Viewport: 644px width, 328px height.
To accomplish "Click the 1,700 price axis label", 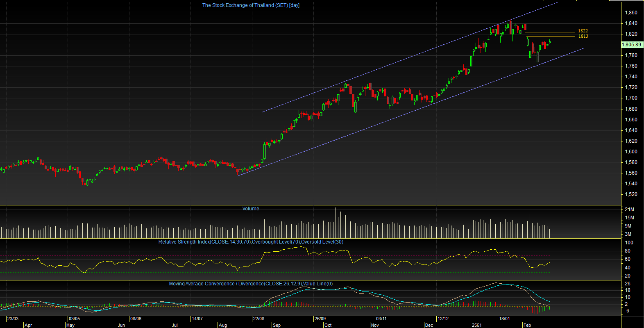I will click(x=631, y=98).
